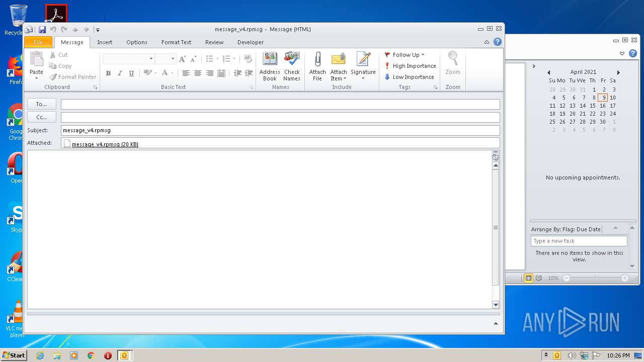Open Help with the blue question mark
Screen dimensions: 644x362
[498, 42]
